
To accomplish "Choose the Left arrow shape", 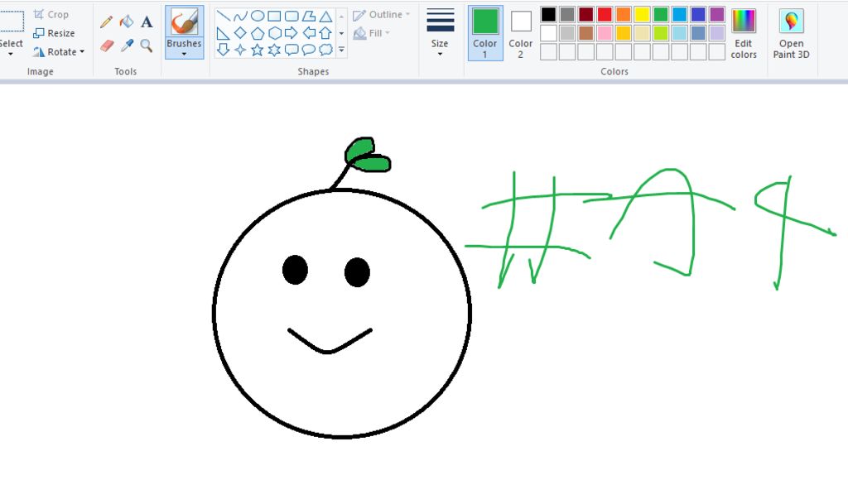I will tap(308, 33).
